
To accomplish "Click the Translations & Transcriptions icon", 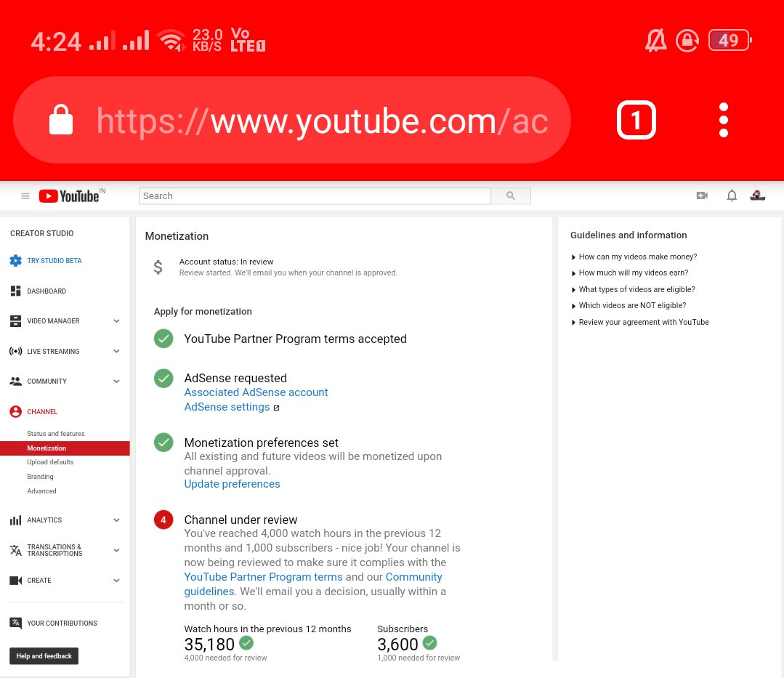I will tap(15, 550).
